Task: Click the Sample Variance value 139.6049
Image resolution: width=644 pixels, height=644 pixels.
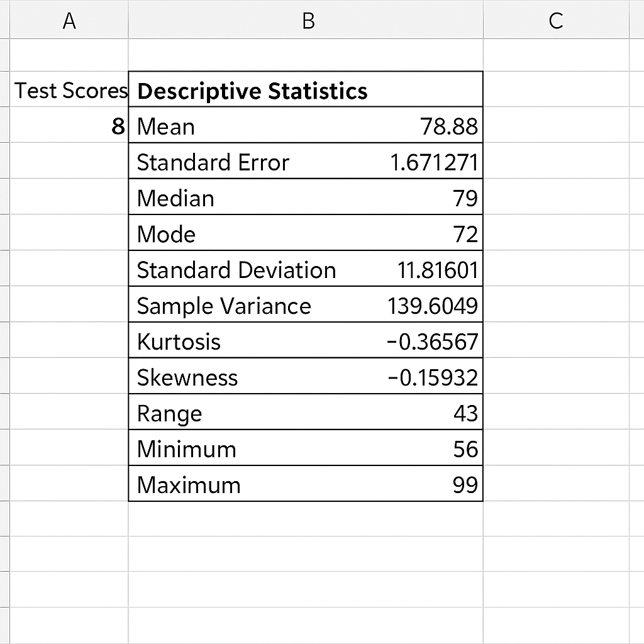Action: coord(433,306)
